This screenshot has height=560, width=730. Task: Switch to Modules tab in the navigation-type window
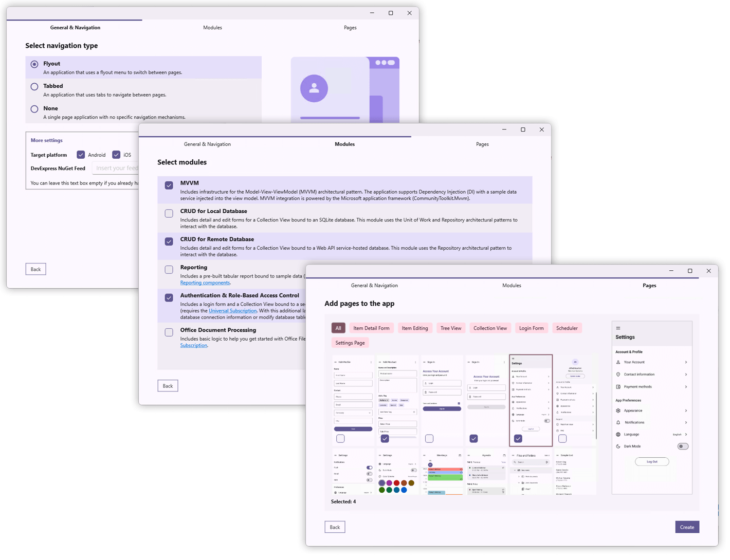click(212, 28)
